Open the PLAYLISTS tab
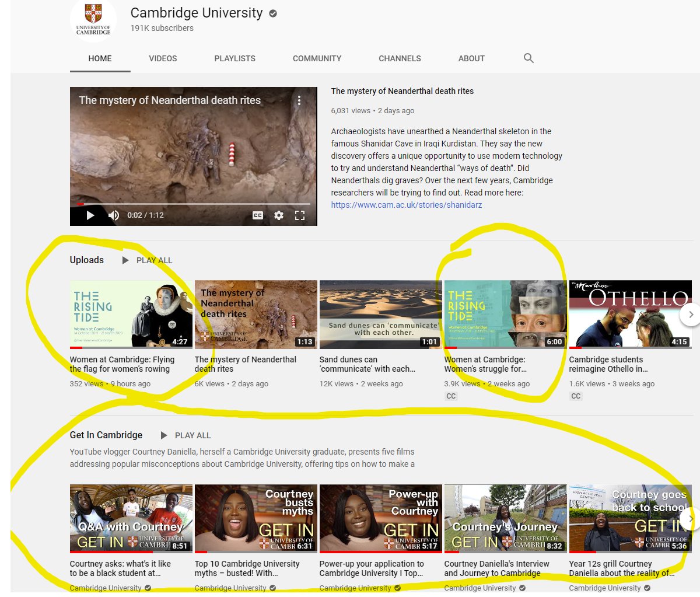This screenshot has height=597, width=700. click(x=235, y=58)
